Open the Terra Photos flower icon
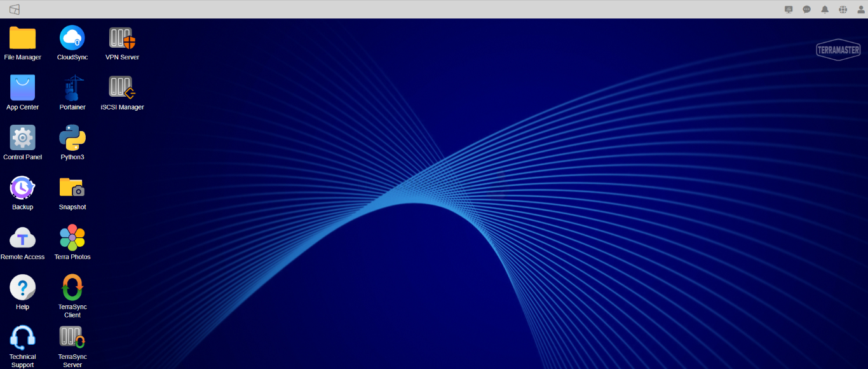Viewport: 868px width, 369px height. click(x=72, y=237)
